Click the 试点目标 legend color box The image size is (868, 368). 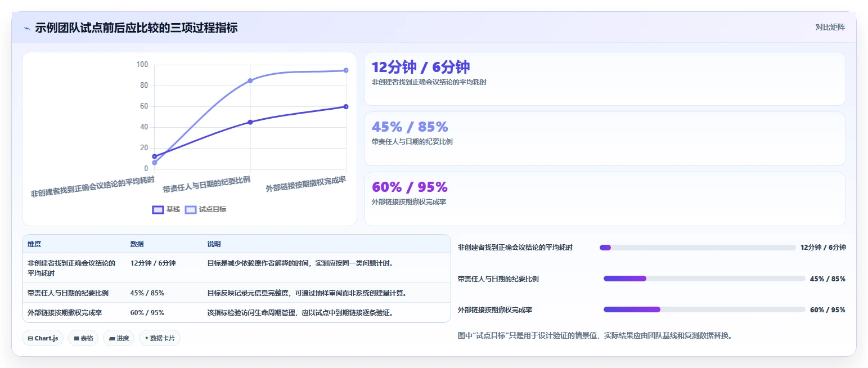(191, 209)
